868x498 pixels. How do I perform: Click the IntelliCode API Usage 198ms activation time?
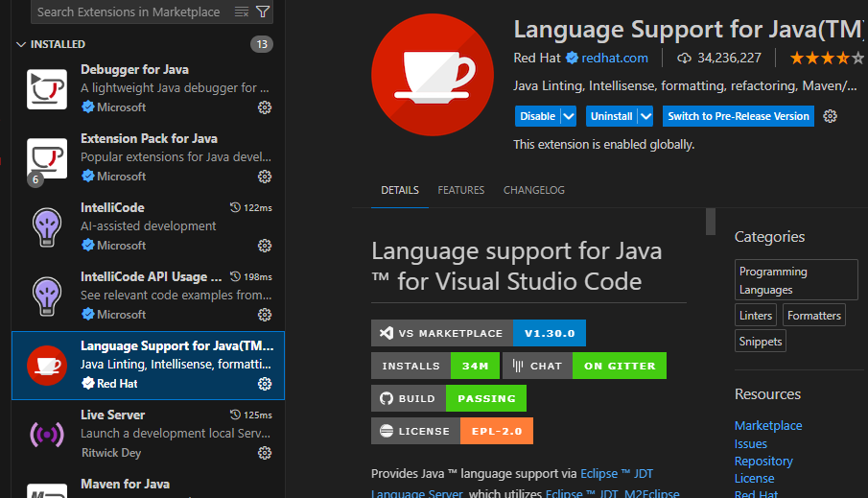click(251, 277)
